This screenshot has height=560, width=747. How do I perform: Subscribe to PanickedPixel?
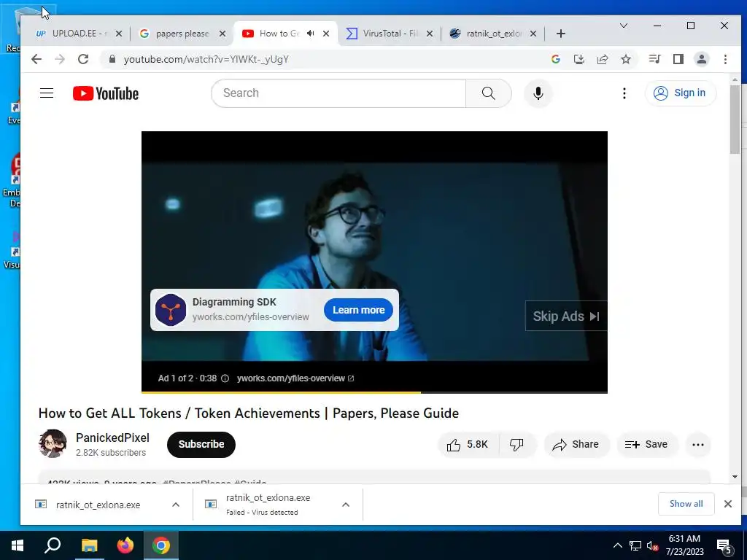(201, 444)
